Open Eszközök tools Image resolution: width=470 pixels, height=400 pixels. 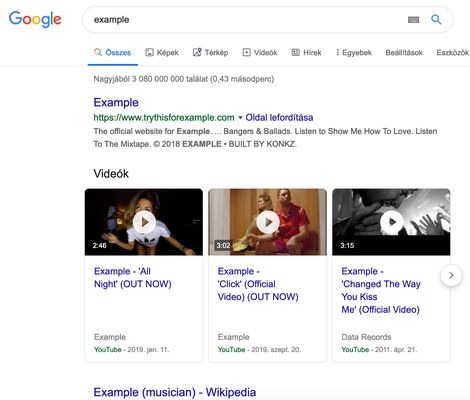pos(453,52)
